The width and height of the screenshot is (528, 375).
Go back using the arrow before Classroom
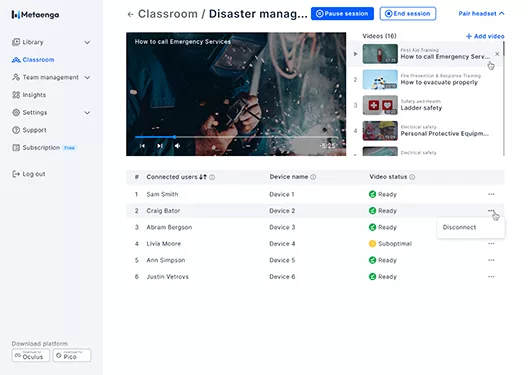click(130, 14)
